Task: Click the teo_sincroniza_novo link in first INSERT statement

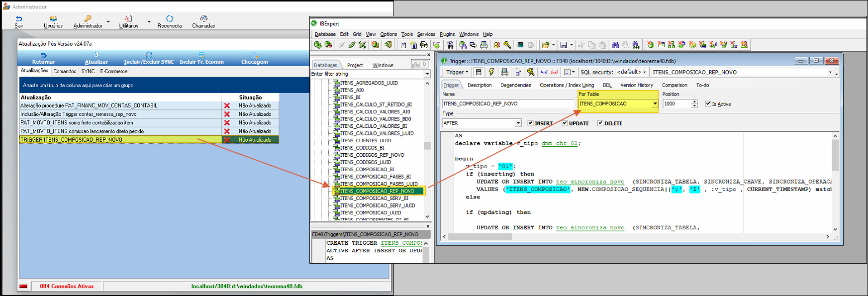Action: pyautogui.click(x=590, y=182)
